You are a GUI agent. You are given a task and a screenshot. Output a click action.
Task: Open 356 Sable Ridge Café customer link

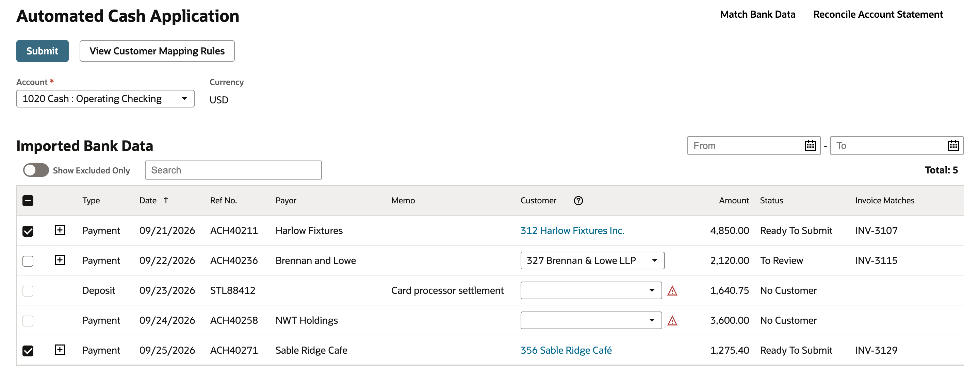(566, 350)
